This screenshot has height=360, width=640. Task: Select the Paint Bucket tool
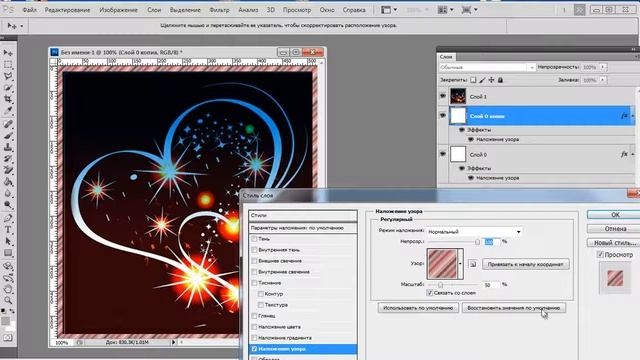8,182
